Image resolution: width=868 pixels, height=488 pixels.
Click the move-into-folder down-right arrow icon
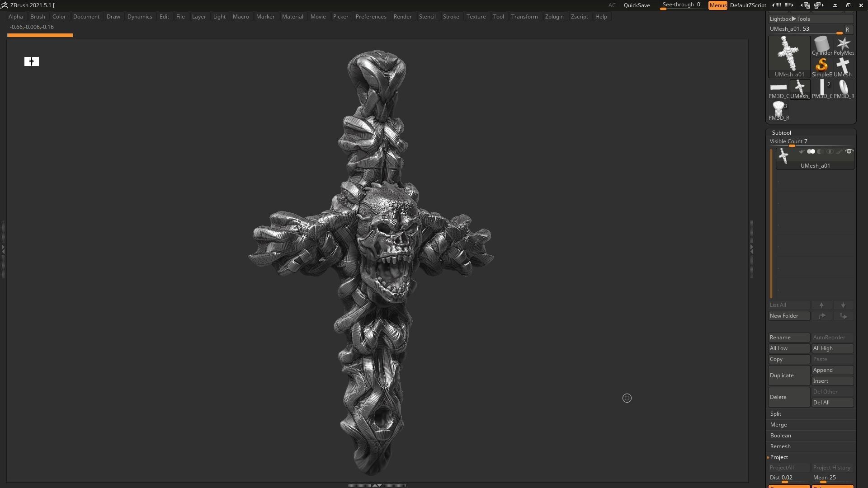click(x=843, y=316)
